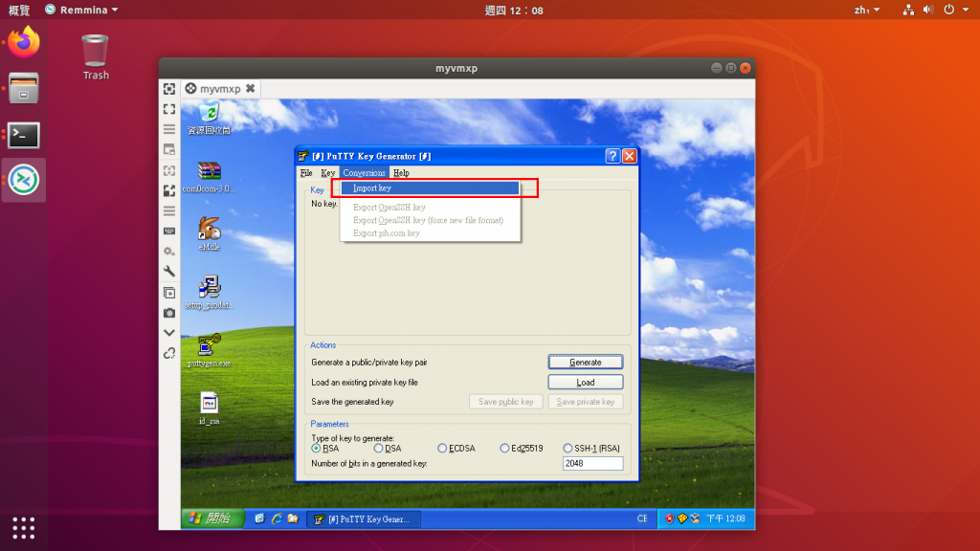Screen dimensions: 980x551
Task: Launch Internet Explorer from the quick launch bar
Action: 277,519
